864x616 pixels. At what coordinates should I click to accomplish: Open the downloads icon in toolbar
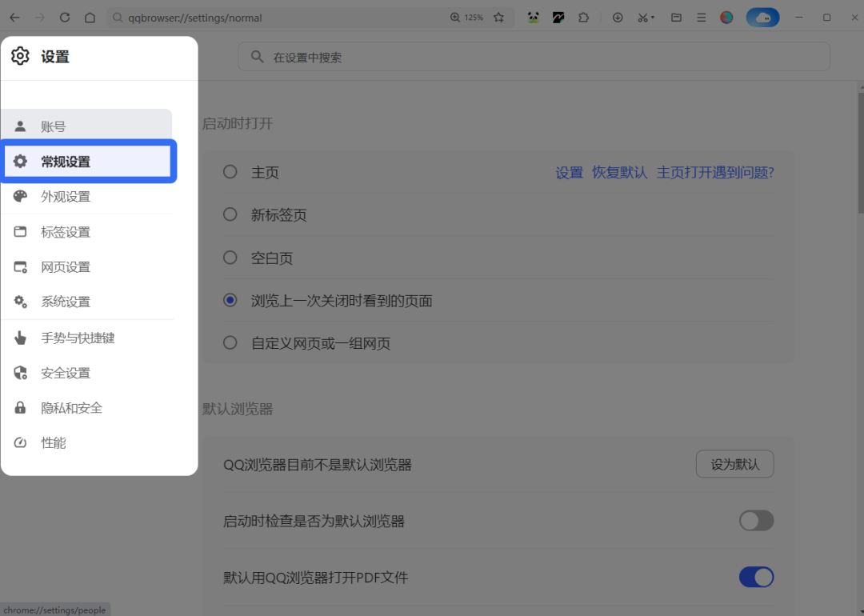pyautogui.click(x=618, y=18)
